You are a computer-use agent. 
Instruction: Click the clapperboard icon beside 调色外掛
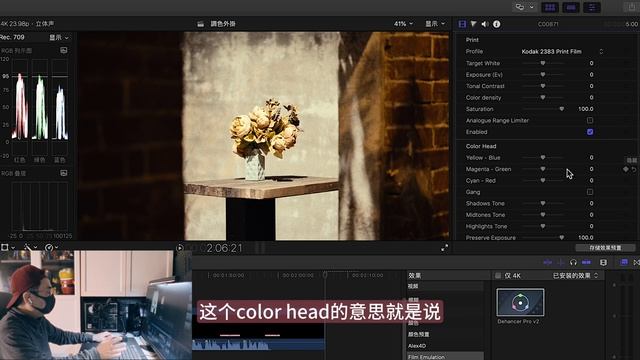coord(200,24)
